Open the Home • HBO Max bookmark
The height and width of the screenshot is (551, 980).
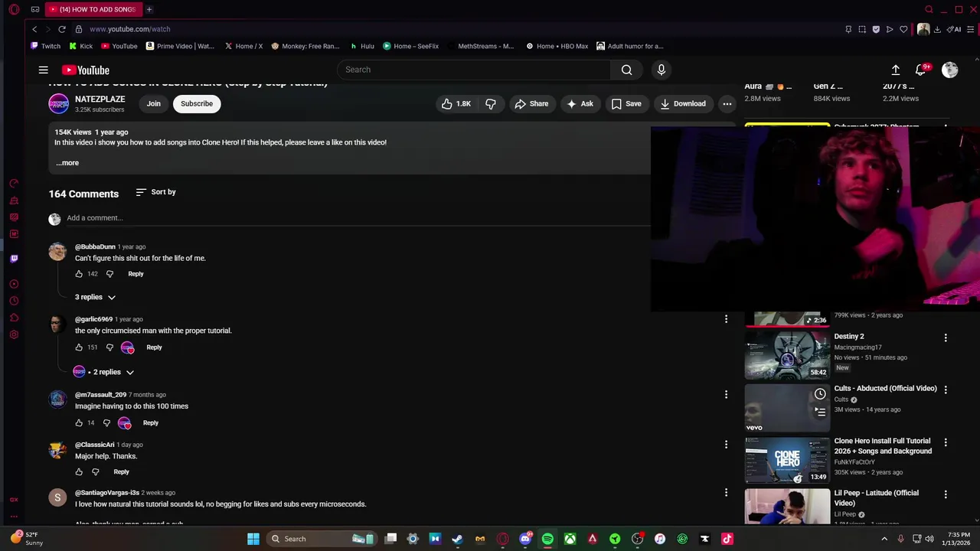557,46
